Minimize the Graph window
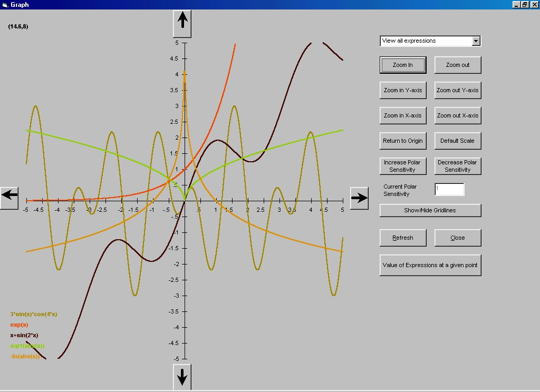Screen dimensions: 540x392 516,4
